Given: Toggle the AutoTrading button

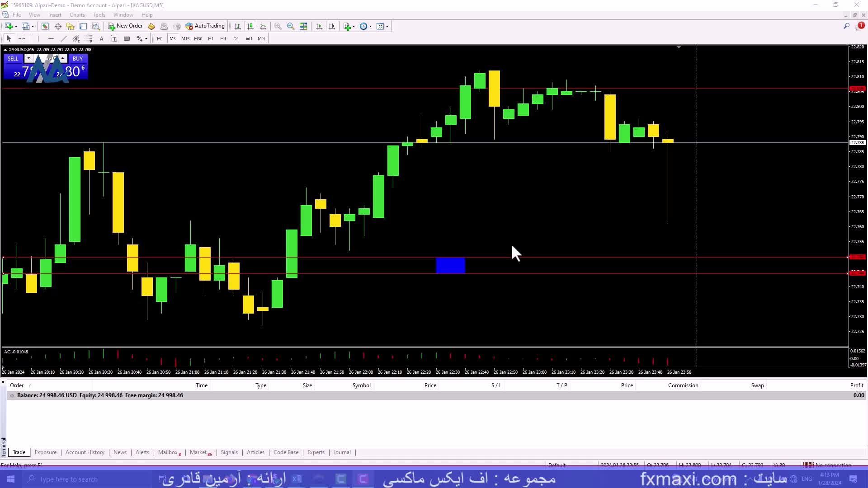Looking at the screenshot, I should [205, 26].
